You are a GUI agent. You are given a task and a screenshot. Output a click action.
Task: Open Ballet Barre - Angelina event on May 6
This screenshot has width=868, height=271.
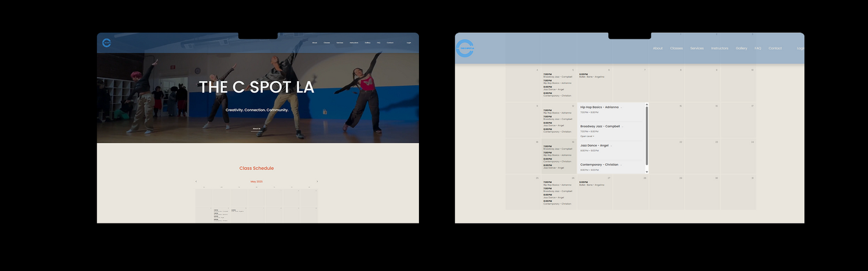tap(592, 76)
